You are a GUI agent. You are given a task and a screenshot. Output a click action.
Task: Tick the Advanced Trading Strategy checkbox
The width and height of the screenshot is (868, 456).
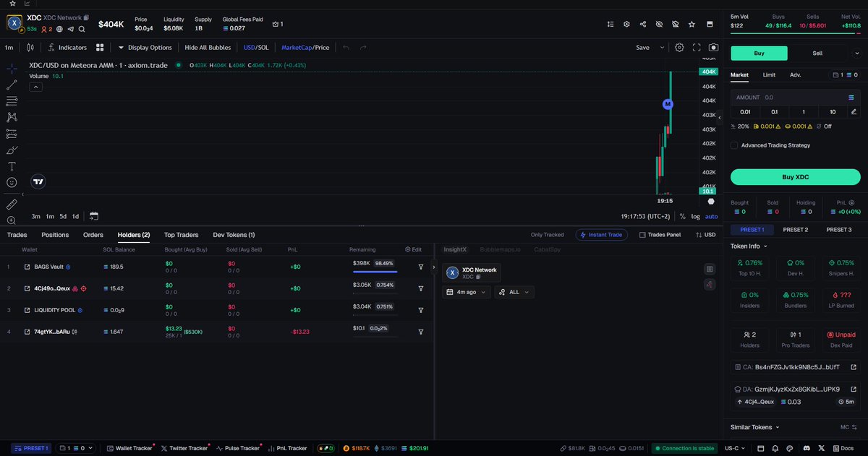pos(734,145)
